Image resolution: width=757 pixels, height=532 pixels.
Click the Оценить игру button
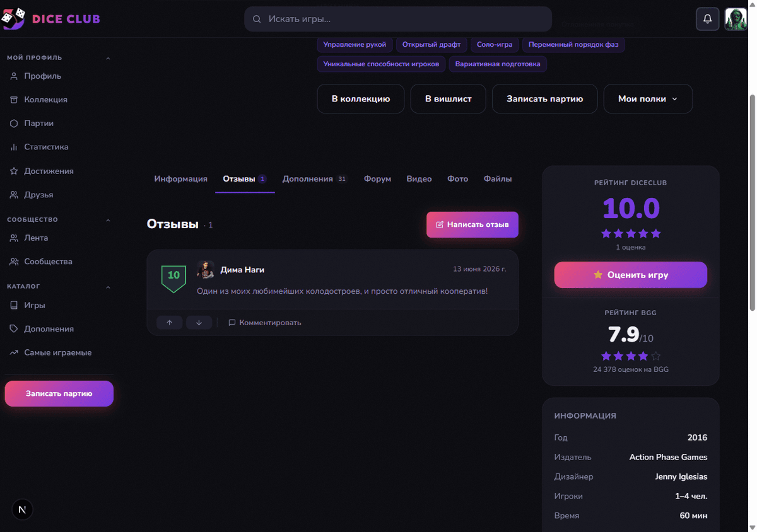[x=631, y=275]
